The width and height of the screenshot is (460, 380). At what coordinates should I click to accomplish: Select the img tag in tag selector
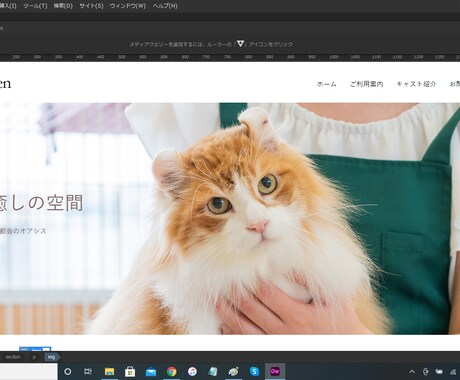click(x=51, y=357)
